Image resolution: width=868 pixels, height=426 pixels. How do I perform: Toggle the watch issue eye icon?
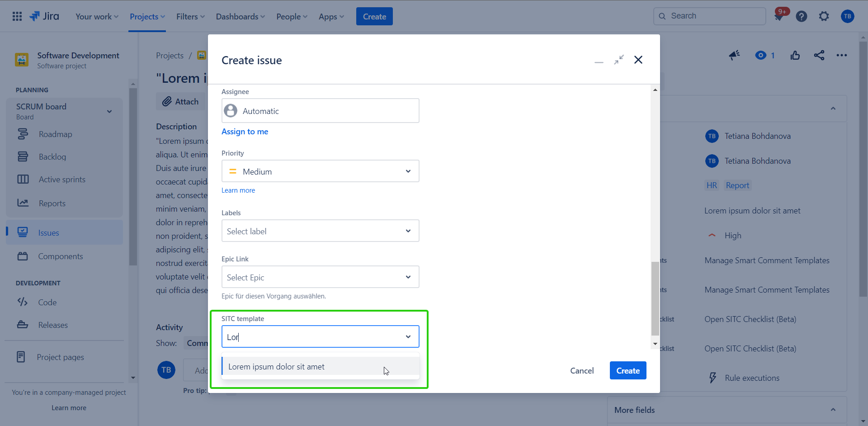[x=761, y=56]
